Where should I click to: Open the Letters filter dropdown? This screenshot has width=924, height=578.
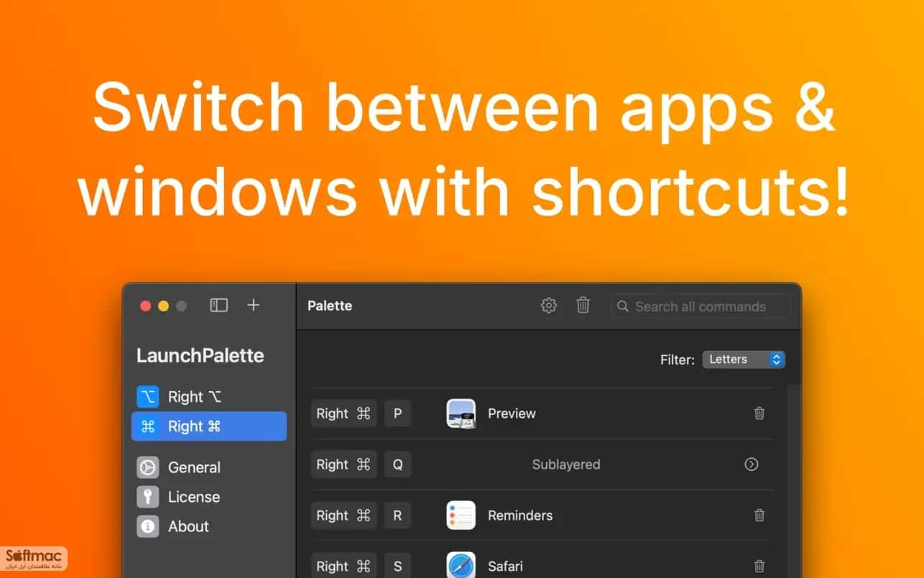(x=744, y=359)
